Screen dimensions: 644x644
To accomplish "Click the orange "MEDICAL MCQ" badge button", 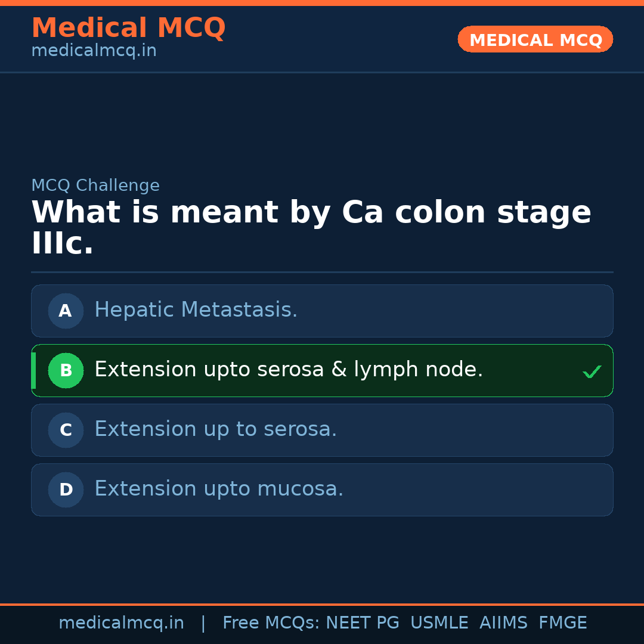I will pyautogui.click(x=535, y=40).
